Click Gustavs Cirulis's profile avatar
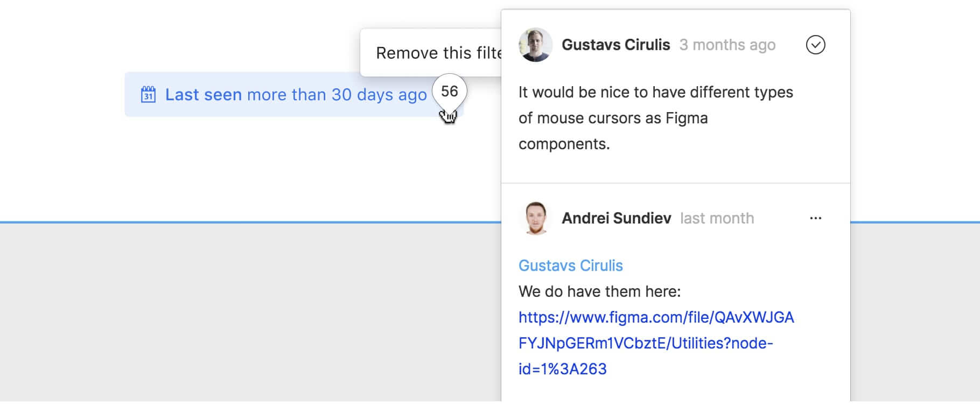This screenshot has width=980, height=404. 535,45
